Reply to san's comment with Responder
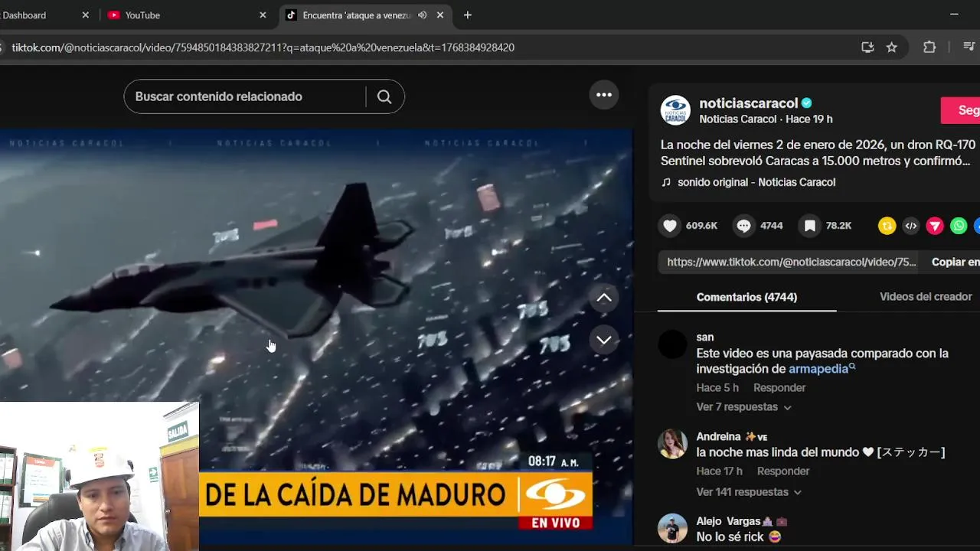 pos(779,388)
